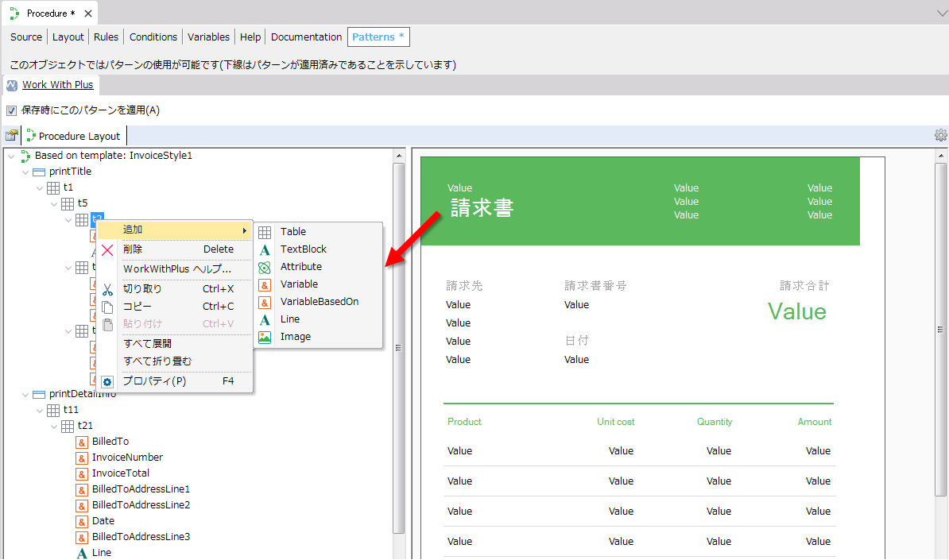The image size is (949, 560).
Task: Click the Attribute icon in the submenu
Action: (x=265, y=267)
